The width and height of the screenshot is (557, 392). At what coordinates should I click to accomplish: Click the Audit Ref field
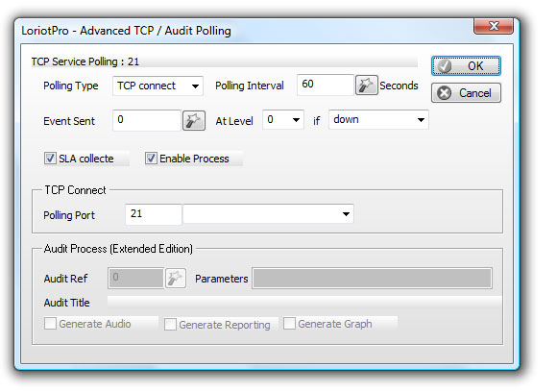click(x=135, y=278)
